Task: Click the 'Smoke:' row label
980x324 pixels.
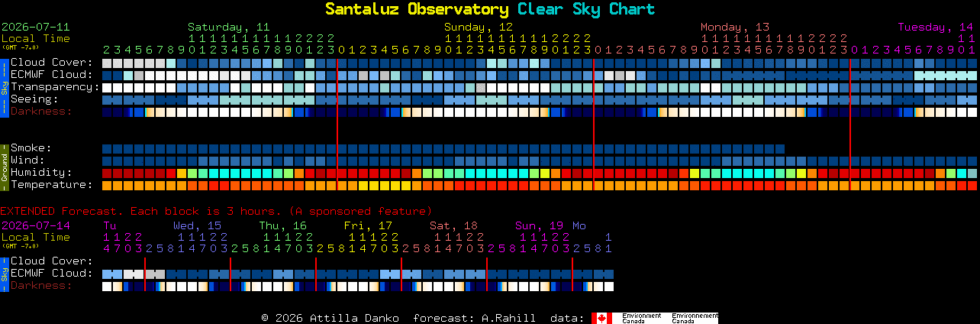Action: [31, 148]
